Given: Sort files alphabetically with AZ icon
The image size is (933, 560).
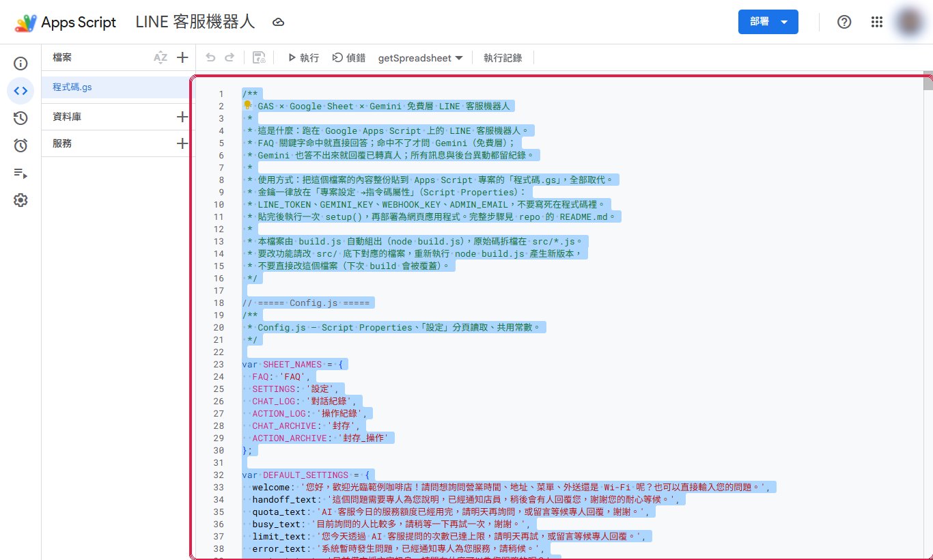Looking at the screenshot, I should pyautogui.click(x=161, y=58).
